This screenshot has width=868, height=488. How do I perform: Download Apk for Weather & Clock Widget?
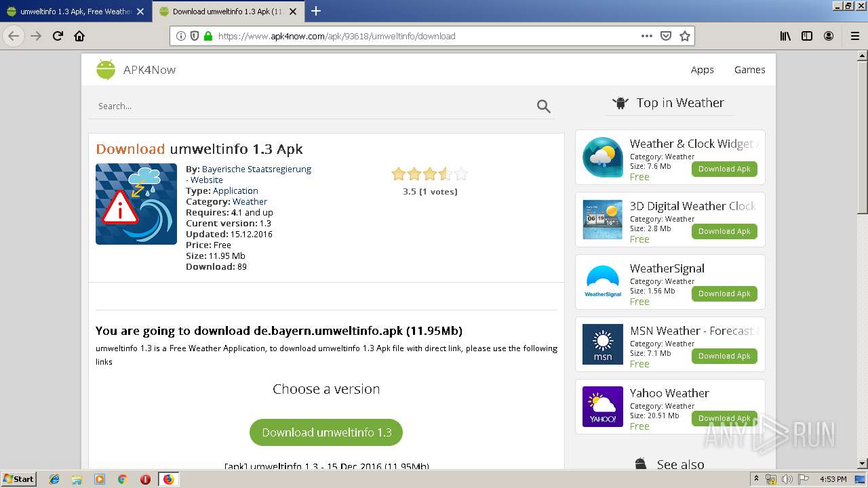pyautogui.click(x=724, y=169)
